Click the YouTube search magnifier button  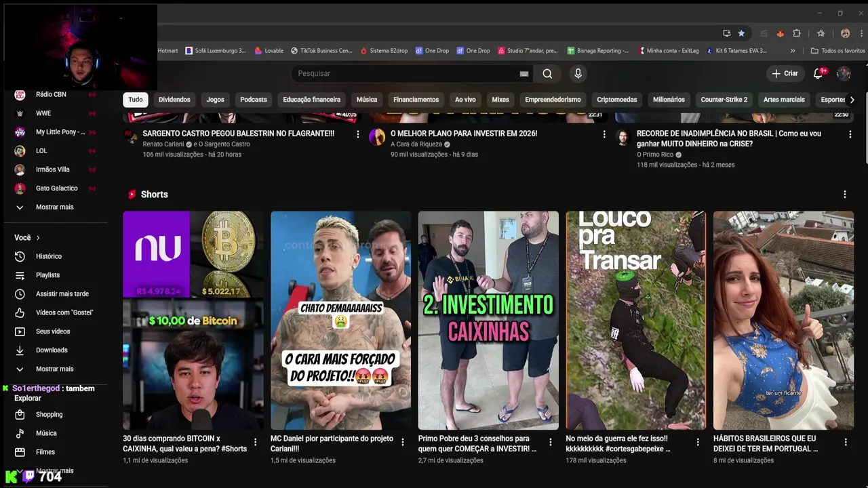pyautogui.click(x=547, y=73)
